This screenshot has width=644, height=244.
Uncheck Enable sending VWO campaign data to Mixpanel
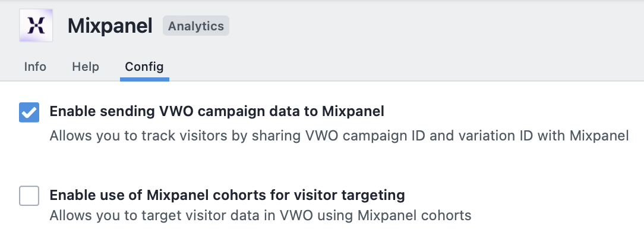29,112
